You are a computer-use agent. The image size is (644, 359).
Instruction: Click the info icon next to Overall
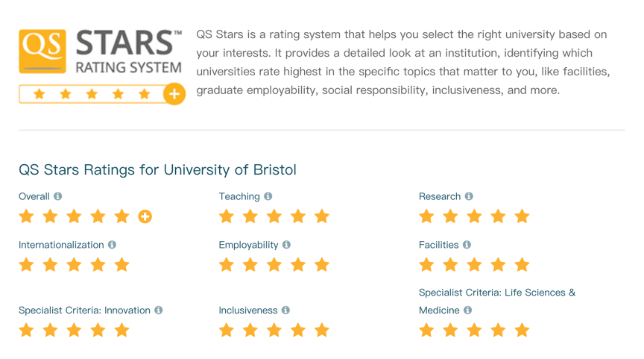pyautogui.click(x=58, y=196)
